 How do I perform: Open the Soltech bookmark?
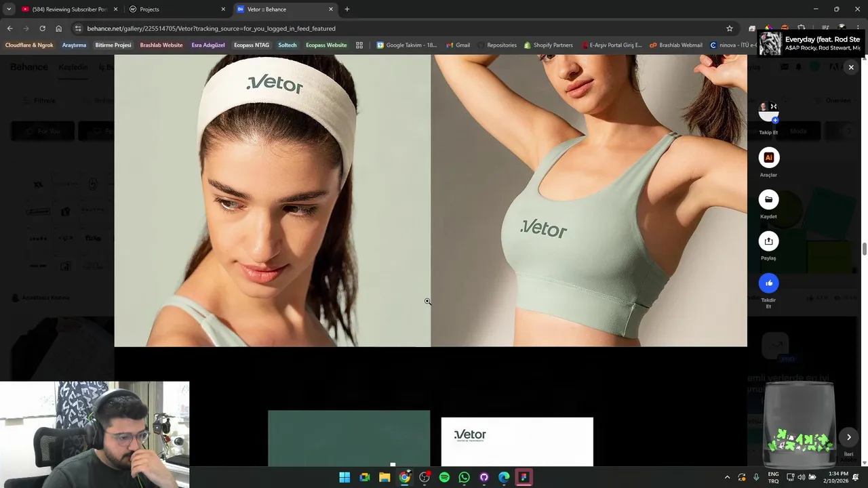[288, 45]
